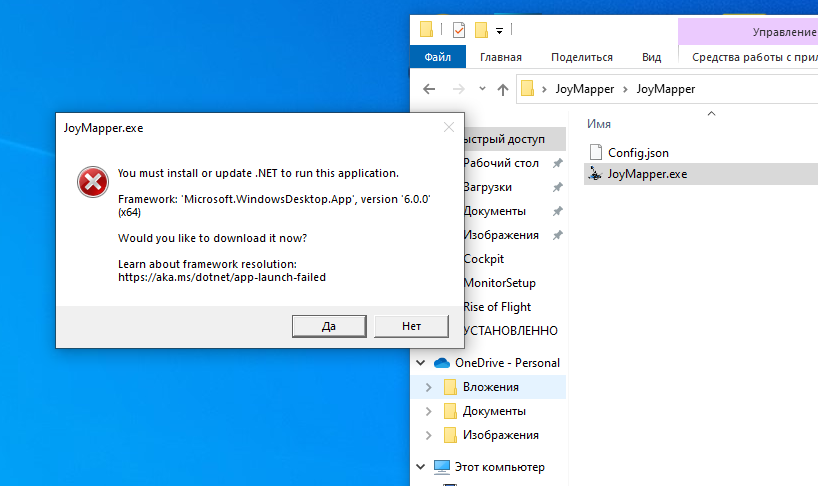
Task: Click the Properties checkmark icon in title bar
Action: [x=459, y=30]
